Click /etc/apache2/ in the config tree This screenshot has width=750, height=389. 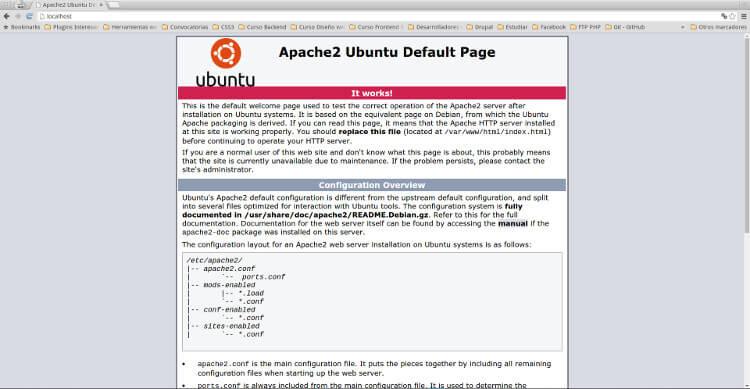click(214, 260)
